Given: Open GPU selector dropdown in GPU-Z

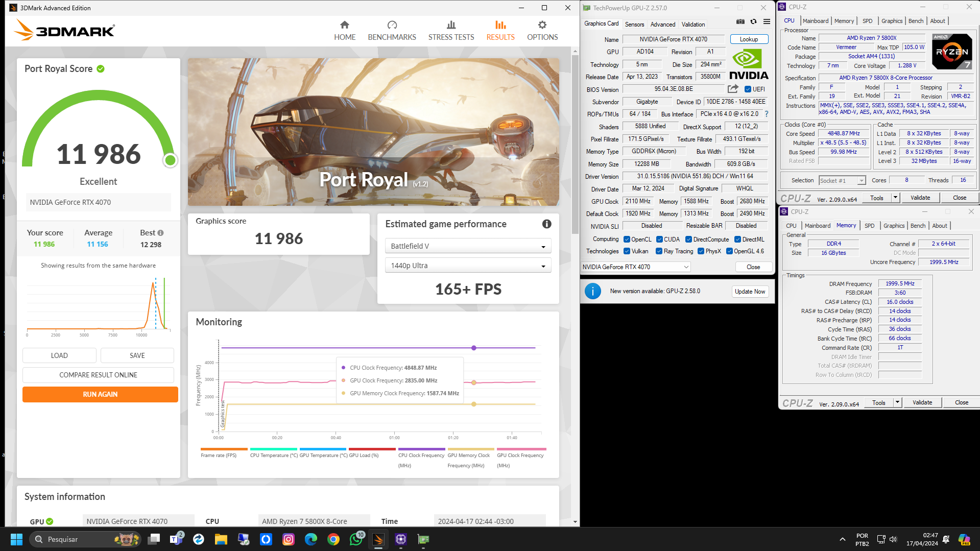Looking at the screenshot, I should tap(636, 267).
